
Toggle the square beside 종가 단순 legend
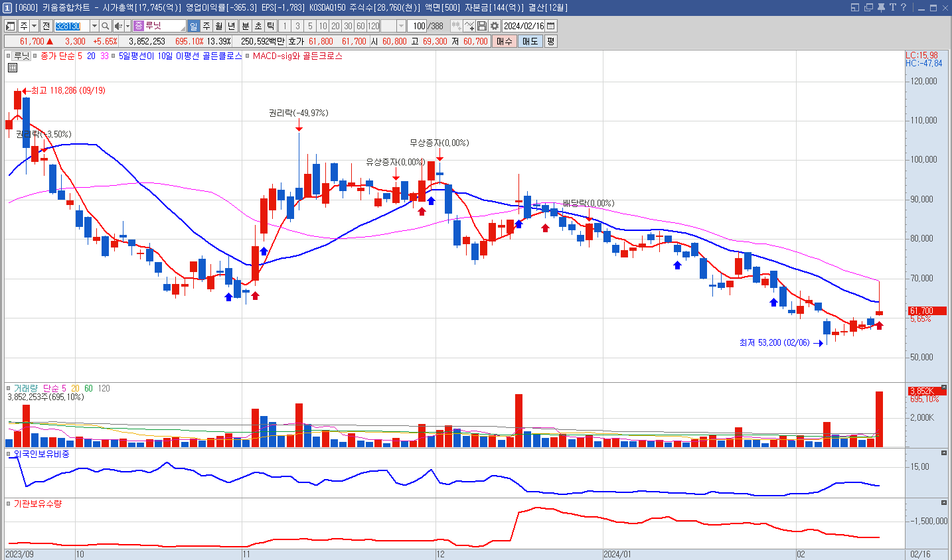coord(36,56)
